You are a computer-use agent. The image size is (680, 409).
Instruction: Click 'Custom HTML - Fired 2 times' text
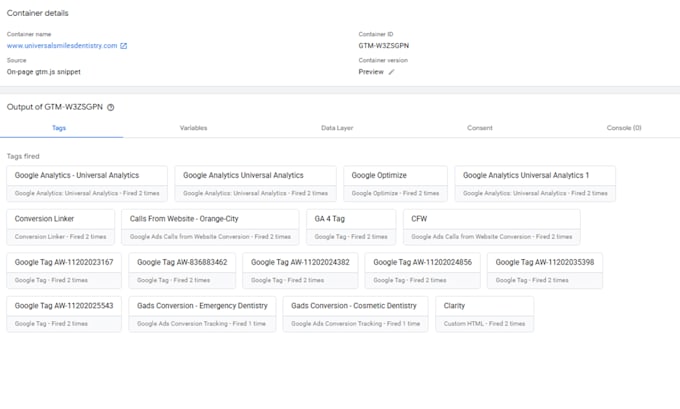point(484,324)
